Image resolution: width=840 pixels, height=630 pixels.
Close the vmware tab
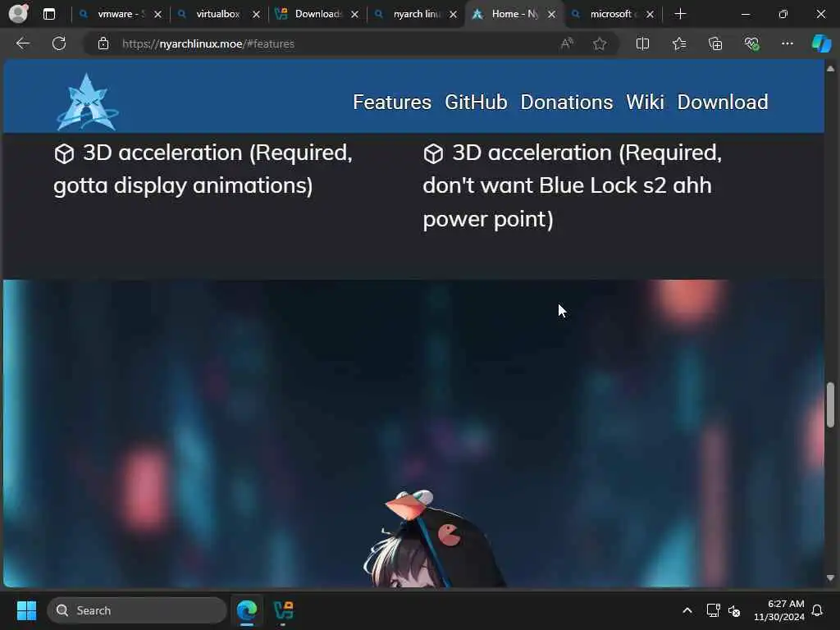(x=157, y=15)
